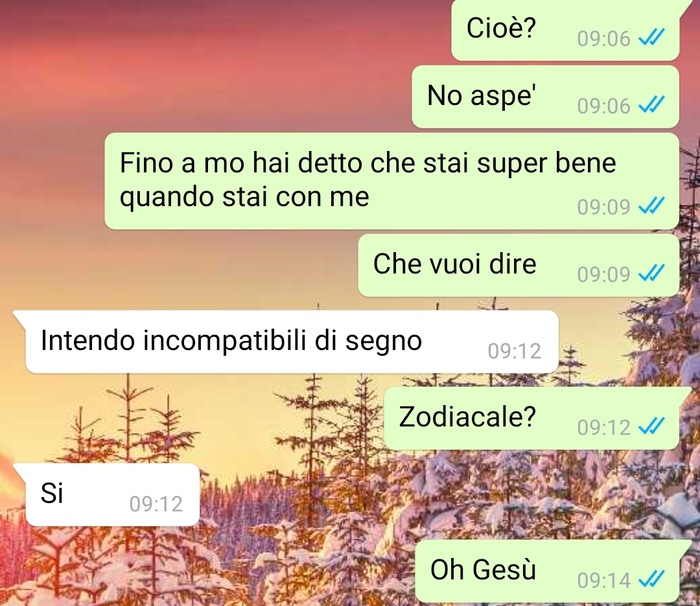Tap the read ticks beside 'Che vuoi dire'
This screenshot has height=606, width=700.
(651, 273)
